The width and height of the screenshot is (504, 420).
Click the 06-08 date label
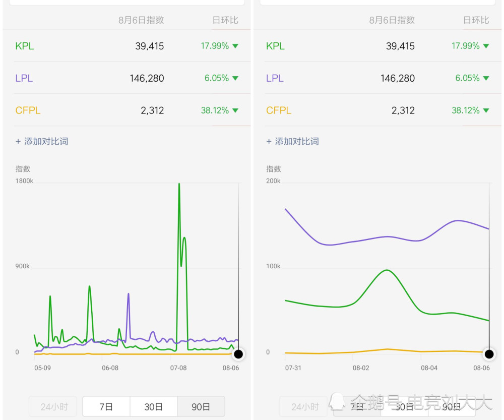pos(110,368)
